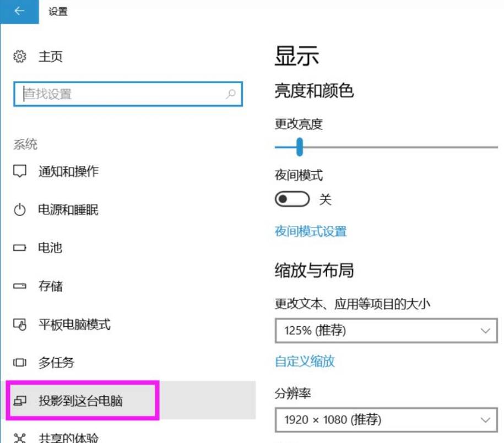The height and width of the screenshot is (443, 504).
Task: Click the 电源和睡眠 power icon
Action: pyautogui.click(x=21, y=209)
